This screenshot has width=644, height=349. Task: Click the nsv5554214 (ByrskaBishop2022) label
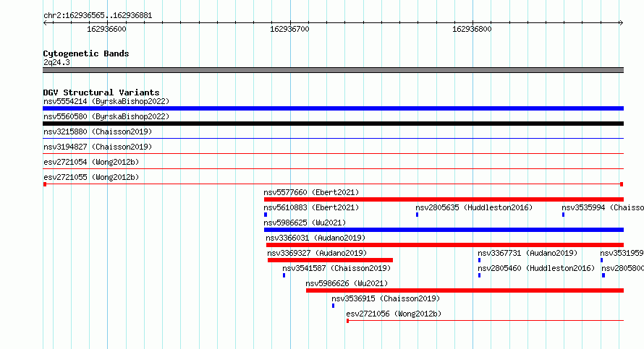106,101
